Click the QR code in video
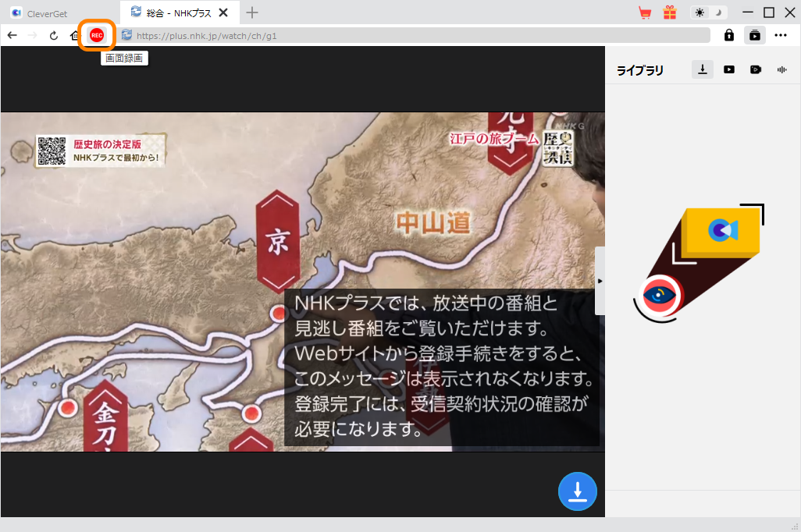This screenshot has width=801, height=532. click(52, 151)
